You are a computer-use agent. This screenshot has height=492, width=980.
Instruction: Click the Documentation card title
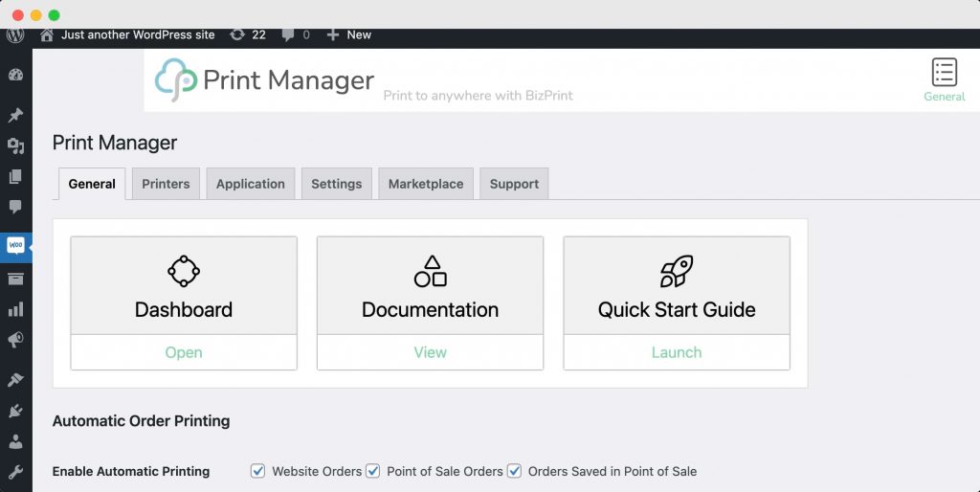coord(430,309)
